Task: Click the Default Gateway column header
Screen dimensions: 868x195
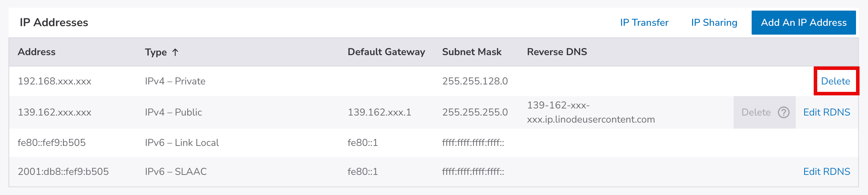Action: [x=386, y=52]
